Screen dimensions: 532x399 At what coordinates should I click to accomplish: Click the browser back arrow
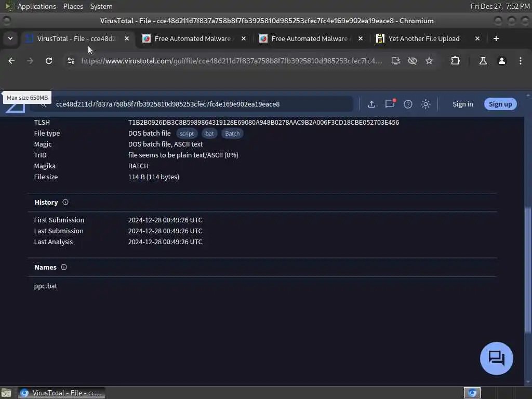[11, 61]
